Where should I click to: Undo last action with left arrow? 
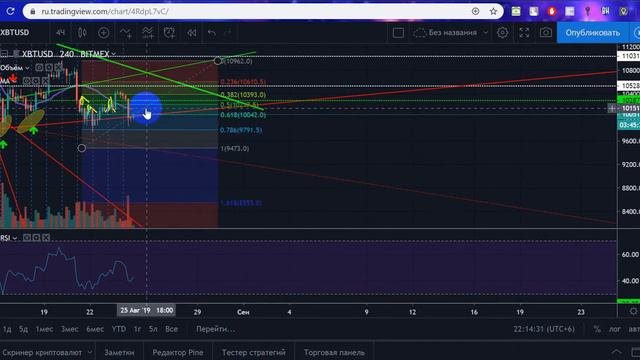click(x=211, y=33)
